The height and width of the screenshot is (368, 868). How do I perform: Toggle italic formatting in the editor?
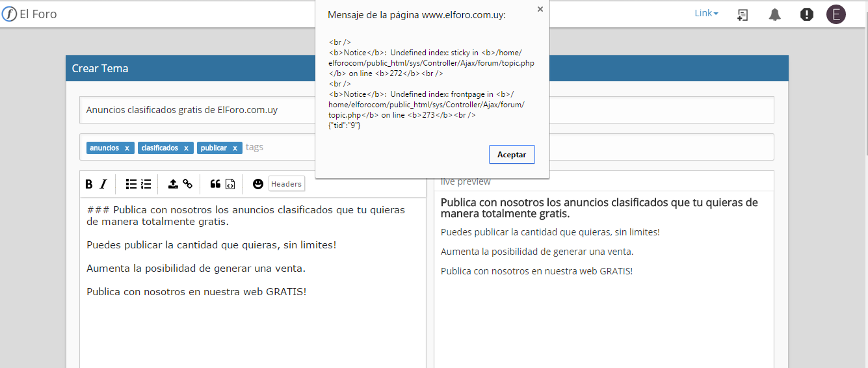point(103,184)
